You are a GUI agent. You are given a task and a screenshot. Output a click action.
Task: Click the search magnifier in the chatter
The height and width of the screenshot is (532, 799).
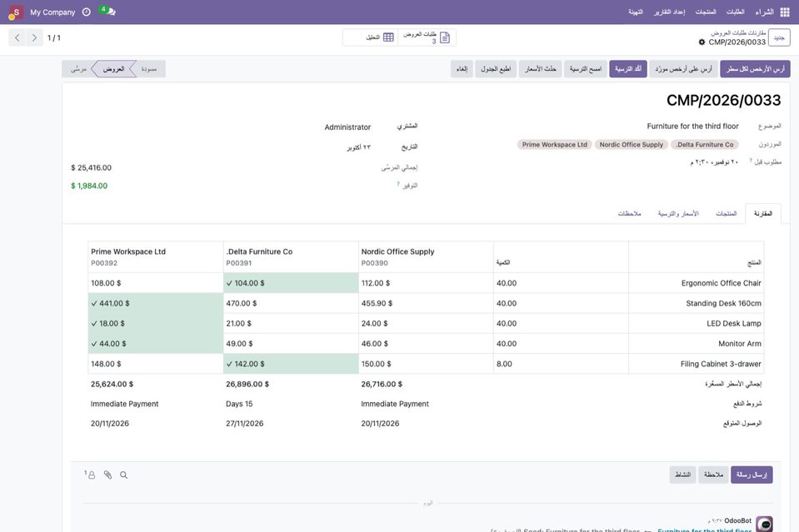(124, 475)
